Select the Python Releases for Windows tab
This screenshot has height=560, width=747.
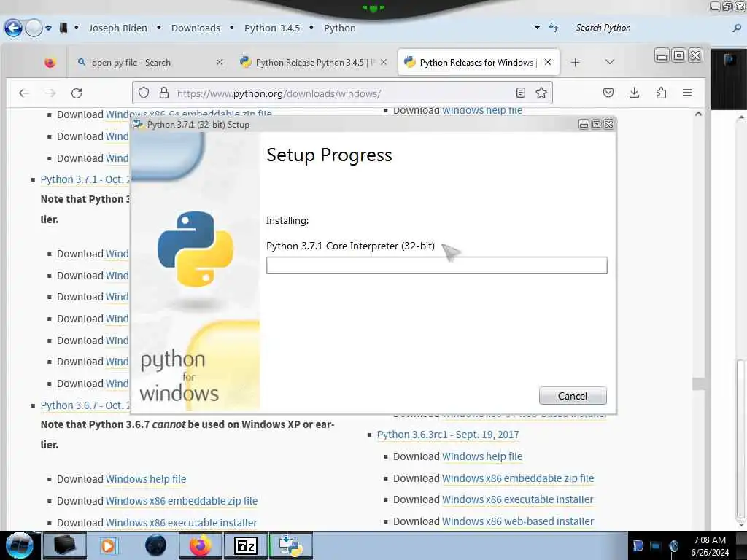[x=479, y=63]
